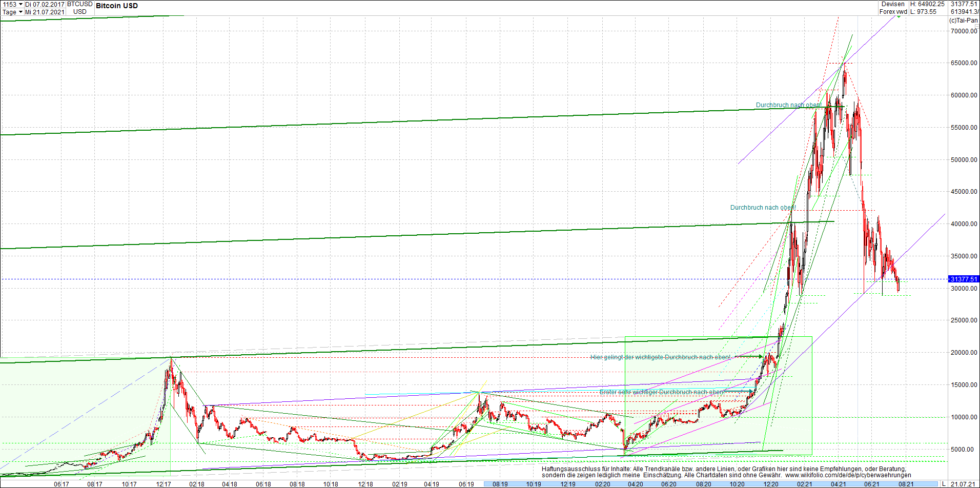
Task: Click the 12'20 time axis label
Action: (x=771, y=484)
